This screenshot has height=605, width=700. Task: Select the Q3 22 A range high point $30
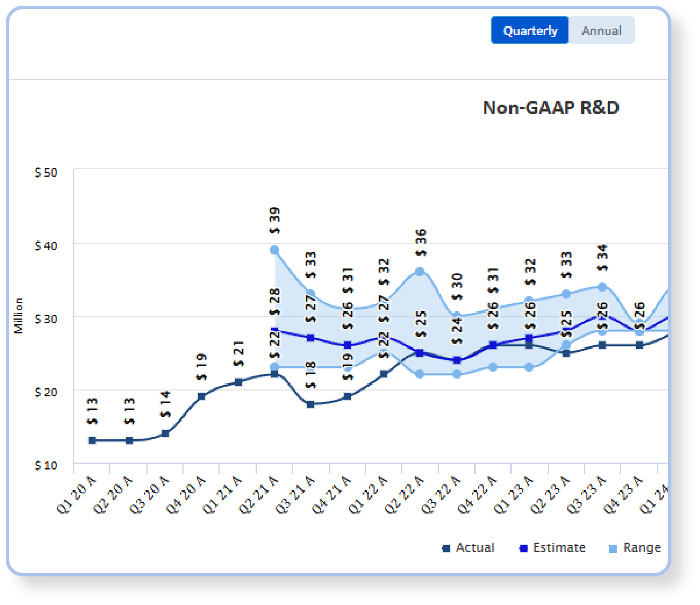(x=457, y=316)
